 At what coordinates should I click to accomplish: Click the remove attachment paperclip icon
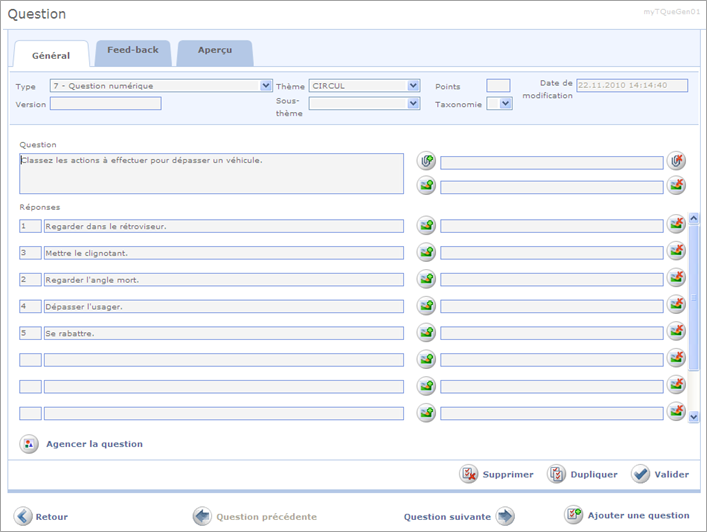(677, 161)
